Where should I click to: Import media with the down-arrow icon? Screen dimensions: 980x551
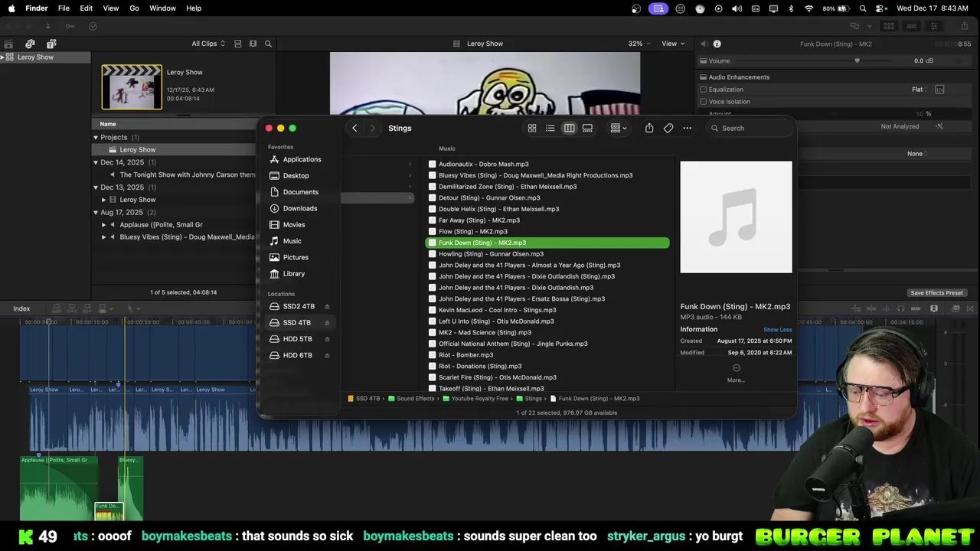pyautogui.click(x=47, y=26)
